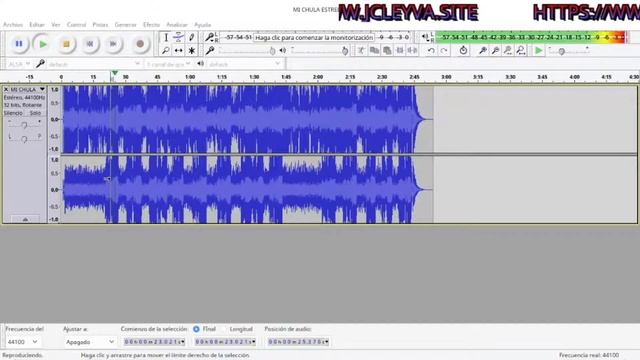Zoom out with the magnifier minus icon
Screen dimensions: 640x360
(495, 51)
